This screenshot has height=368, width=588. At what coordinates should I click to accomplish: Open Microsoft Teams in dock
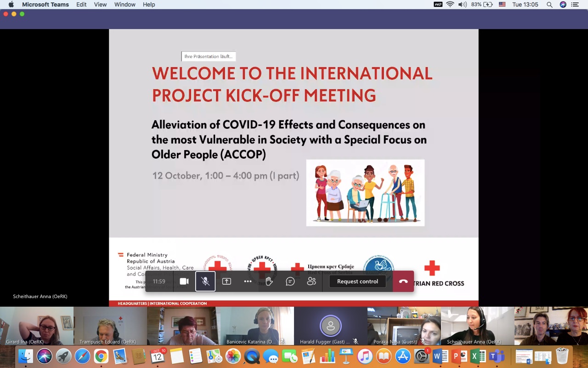click(497, 356)
